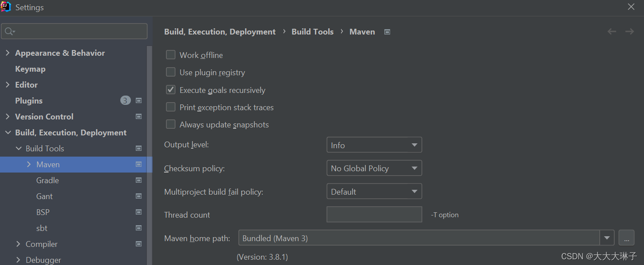This screenshot has height=265, width=644.
Task: Click project-level icon next to BSP
Action: (139, 212)
